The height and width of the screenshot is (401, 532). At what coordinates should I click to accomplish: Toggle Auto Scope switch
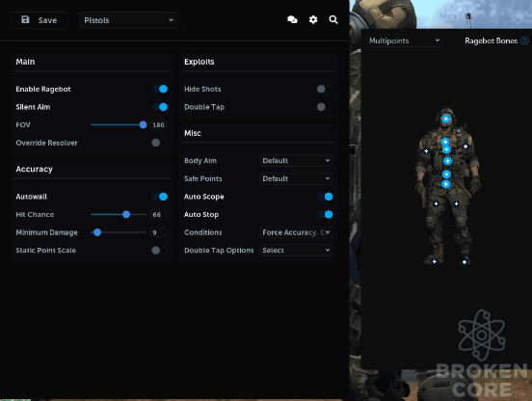(325, 197)
